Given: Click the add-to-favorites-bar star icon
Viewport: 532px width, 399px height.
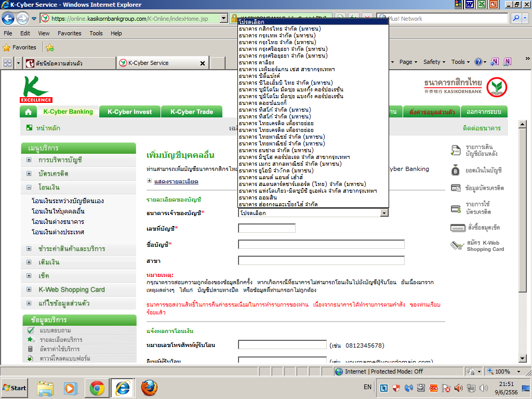Looking at the screenshot, I should (50, 47).
